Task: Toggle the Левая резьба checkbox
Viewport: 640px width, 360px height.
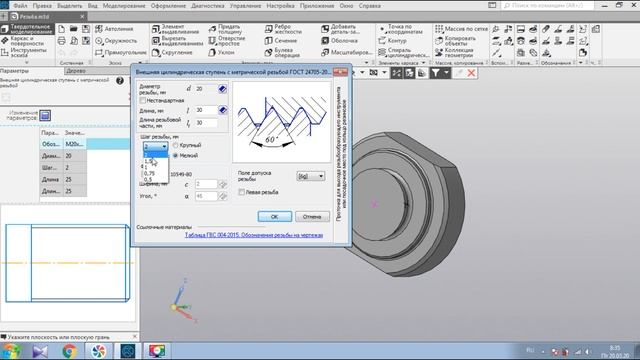Action: pos(241,192)
